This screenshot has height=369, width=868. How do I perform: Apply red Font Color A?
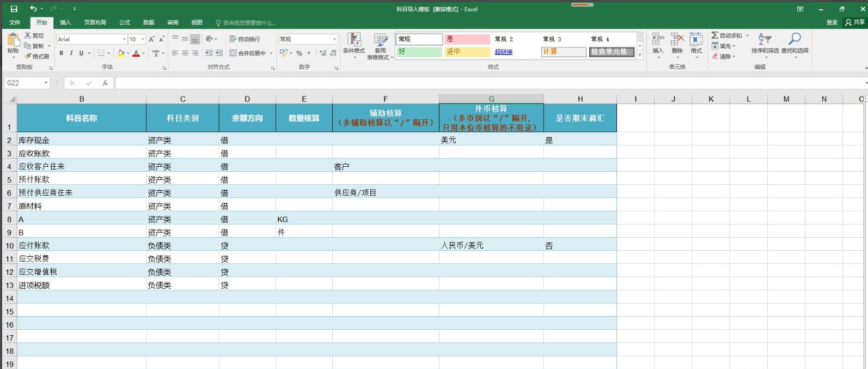tap(136, 53)
